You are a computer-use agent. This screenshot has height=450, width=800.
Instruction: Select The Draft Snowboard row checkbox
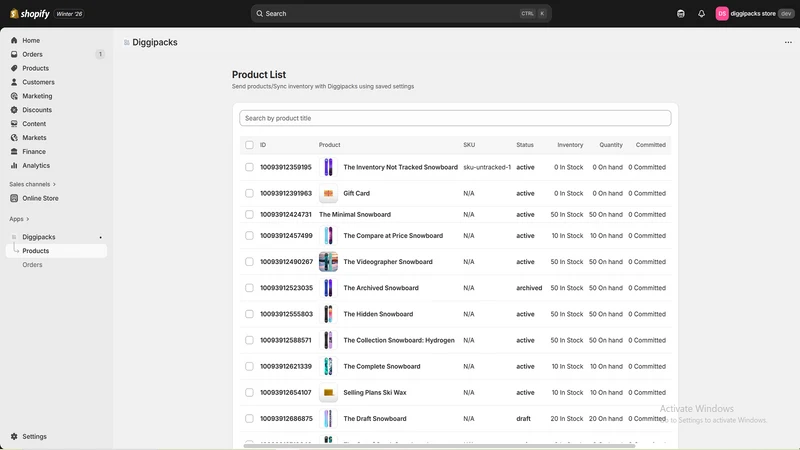pos(249,418)
